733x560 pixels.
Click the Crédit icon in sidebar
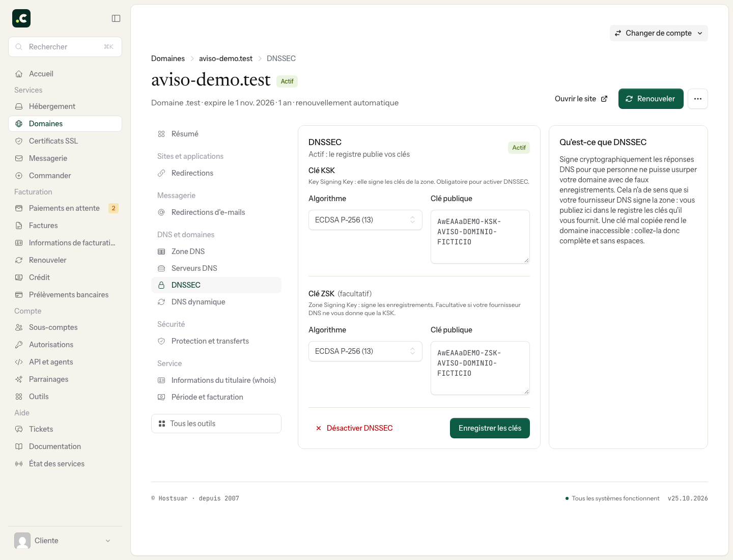(x=19, y=277)
